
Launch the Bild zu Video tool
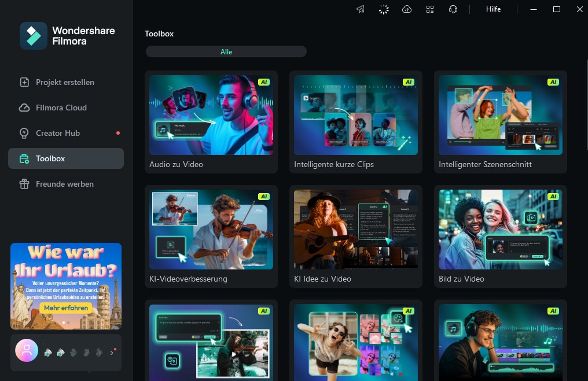(x=501, y=236)
